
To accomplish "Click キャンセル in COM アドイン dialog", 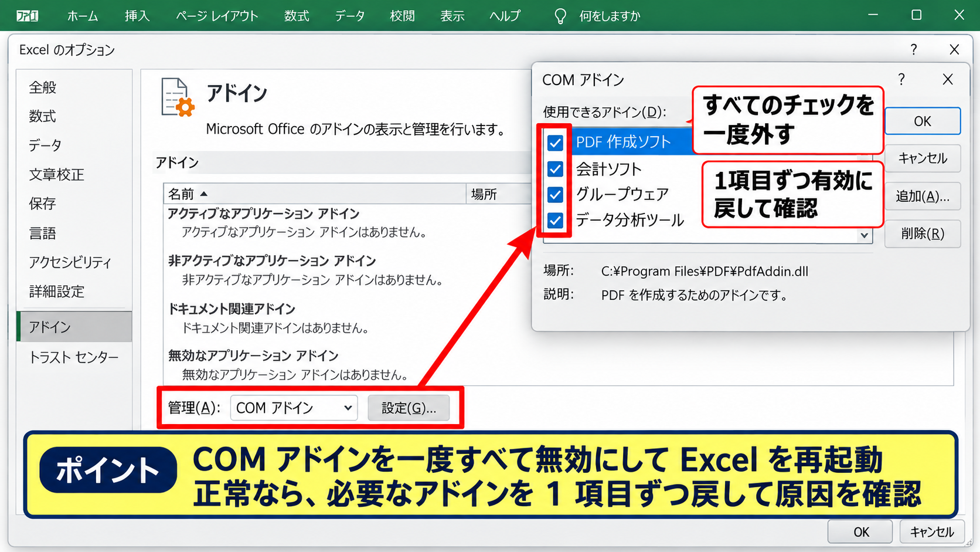I will pos(923,158).
